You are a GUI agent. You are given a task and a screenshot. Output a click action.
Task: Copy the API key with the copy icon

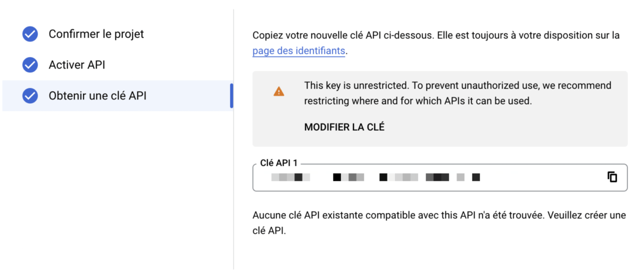click(613, 177)
